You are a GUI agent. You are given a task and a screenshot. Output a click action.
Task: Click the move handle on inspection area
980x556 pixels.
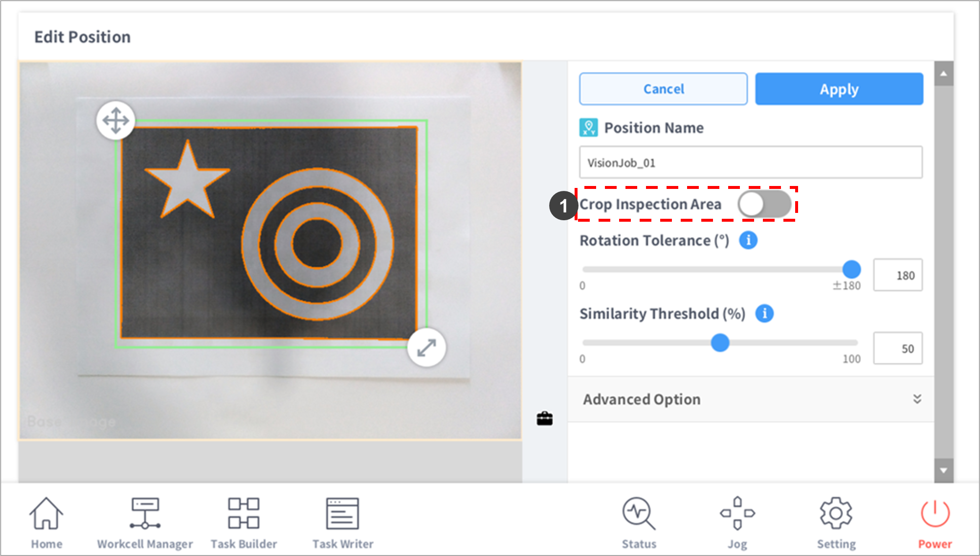pos(116,120)
